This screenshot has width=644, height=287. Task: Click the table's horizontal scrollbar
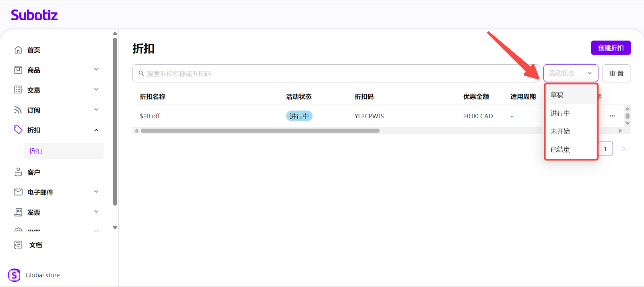(x=260, y=131)
